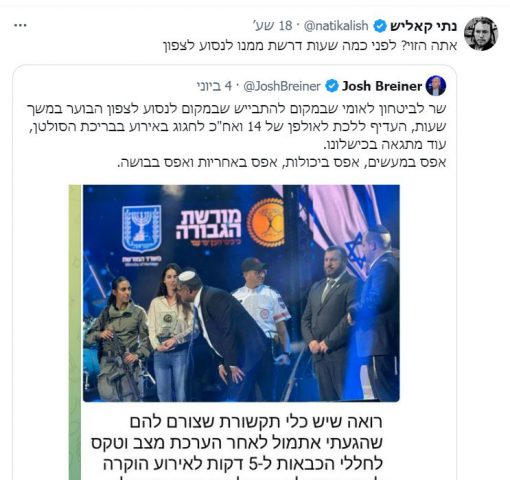Click the verified badge beside נתי קאליש
Viewport: 510px width, 480px height.
click(x=380, y=26)
